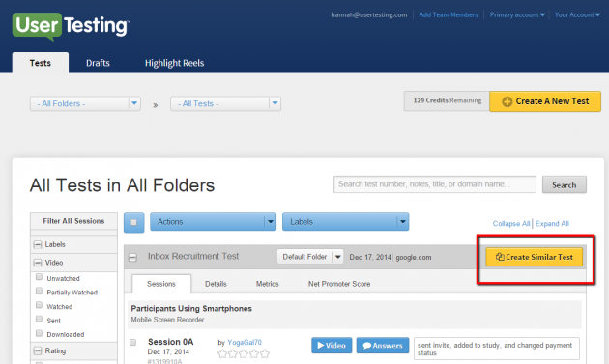The width and height of the screenshot is (609, 364).
Task: Click the Expand All link
Action: (x=552, y=224)
